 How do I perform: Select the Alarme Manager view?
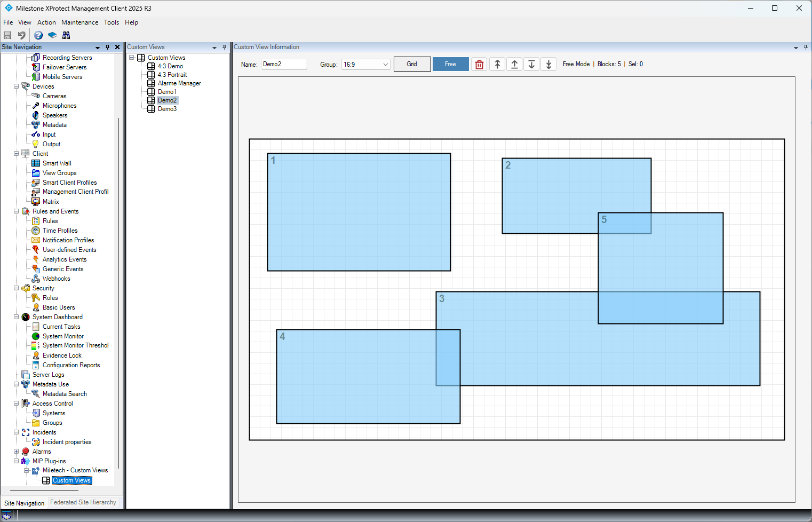[179, 83]
